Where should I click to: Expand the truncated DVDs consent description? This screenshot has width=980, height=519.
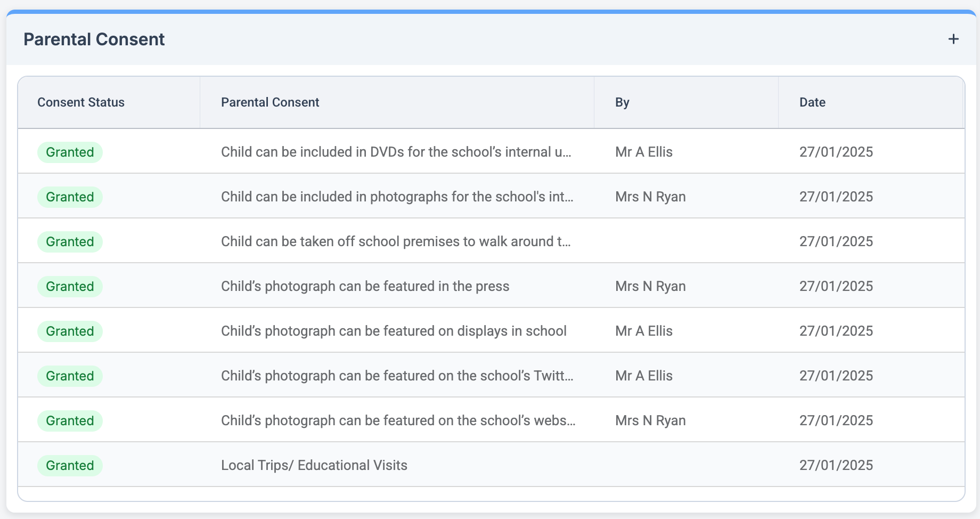[x=396, y=152]
